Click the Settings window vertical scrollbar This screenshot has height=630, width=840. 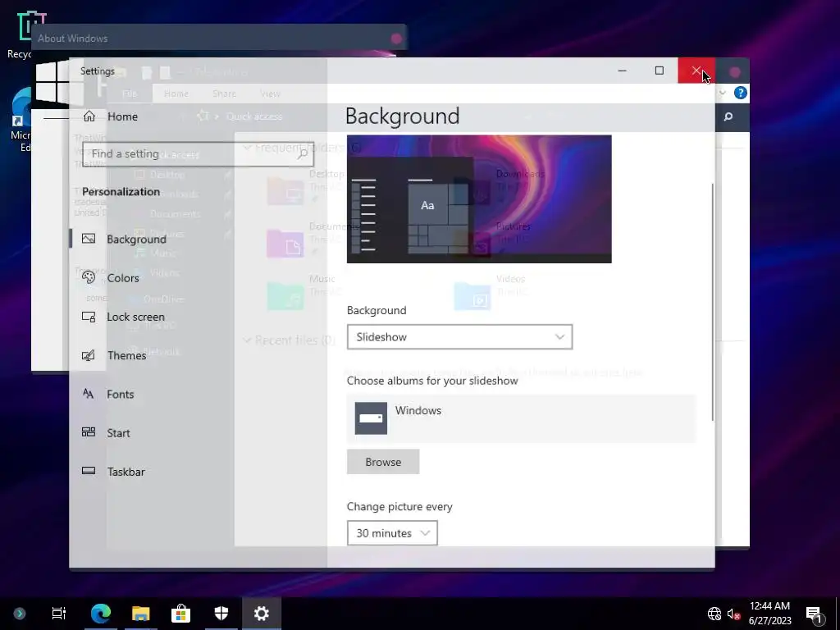point(713,303)
